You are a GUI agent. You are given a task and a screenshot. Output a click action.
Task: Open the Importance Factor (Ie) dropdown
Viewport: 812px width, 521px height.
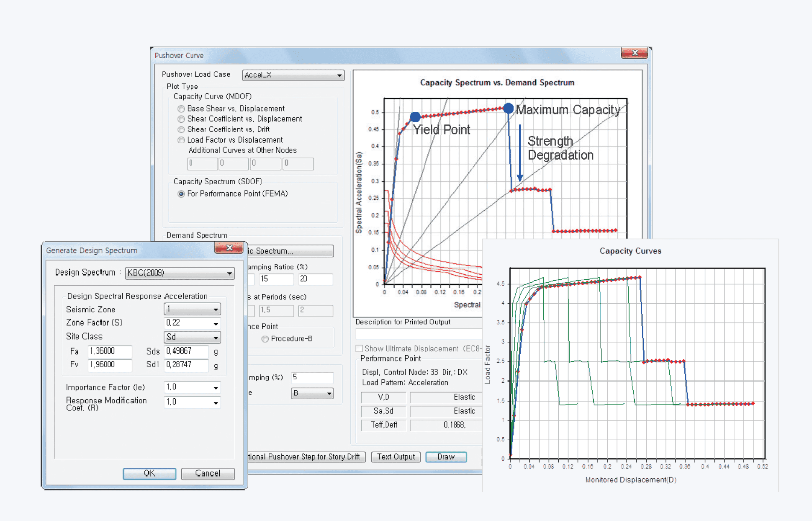[192, 387]
